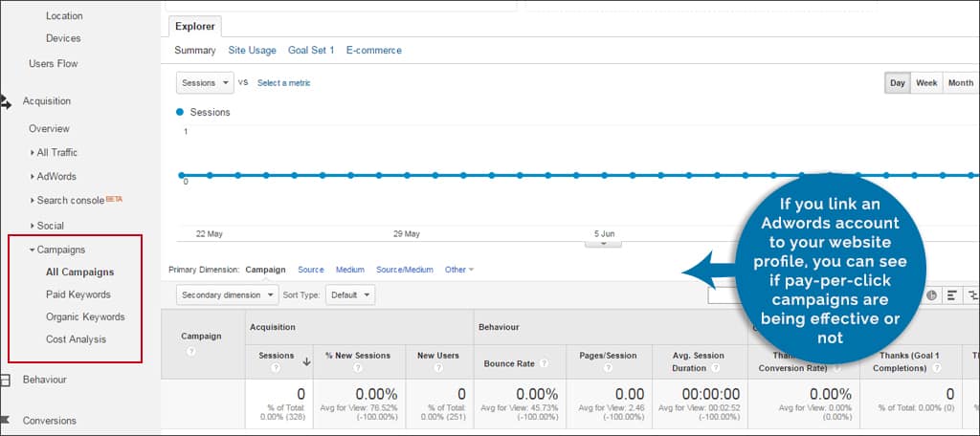Switch to the Explorer tab
Screen dimensions: 980x436
click(x=195, y=26)
